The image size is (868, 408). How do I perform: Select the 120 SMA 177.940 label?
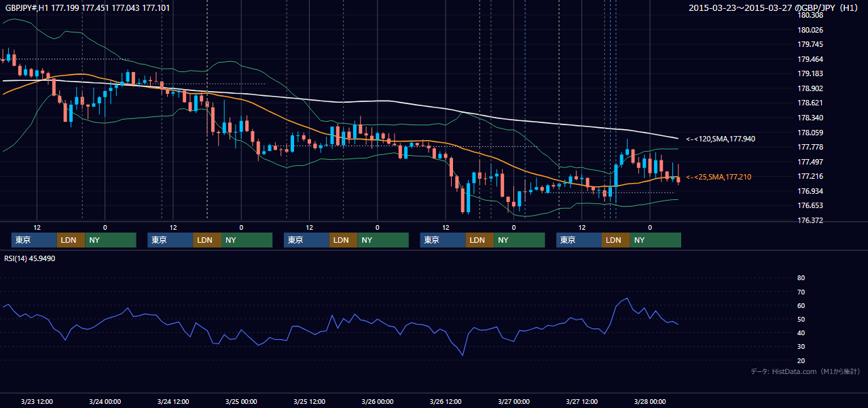point(720,139)
